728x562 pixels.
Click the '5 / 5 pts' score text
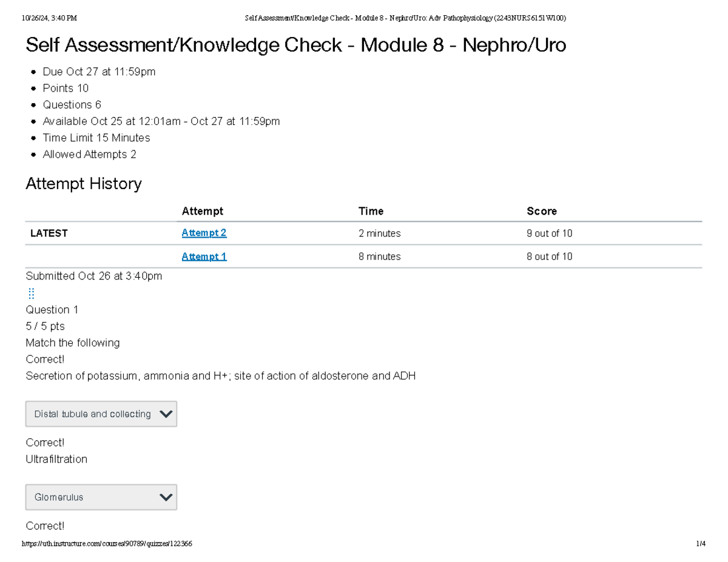click(44, 326)
